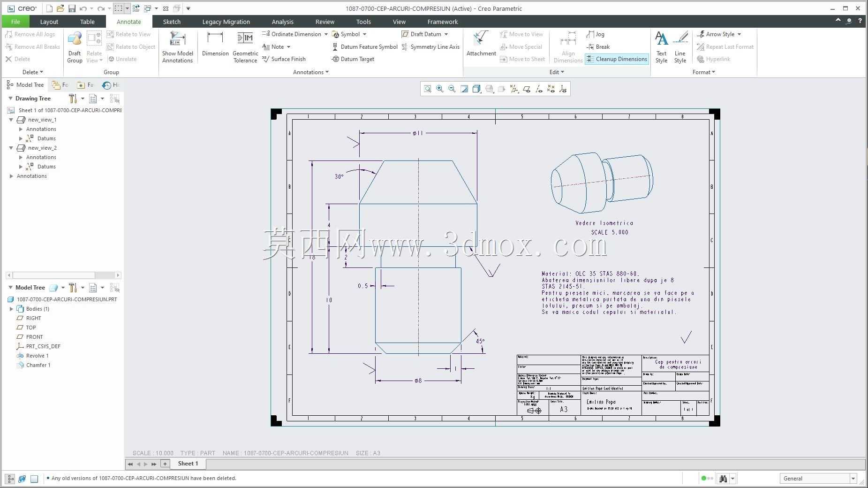
Task: Open the Line Style tool
Action: [680, 47]
